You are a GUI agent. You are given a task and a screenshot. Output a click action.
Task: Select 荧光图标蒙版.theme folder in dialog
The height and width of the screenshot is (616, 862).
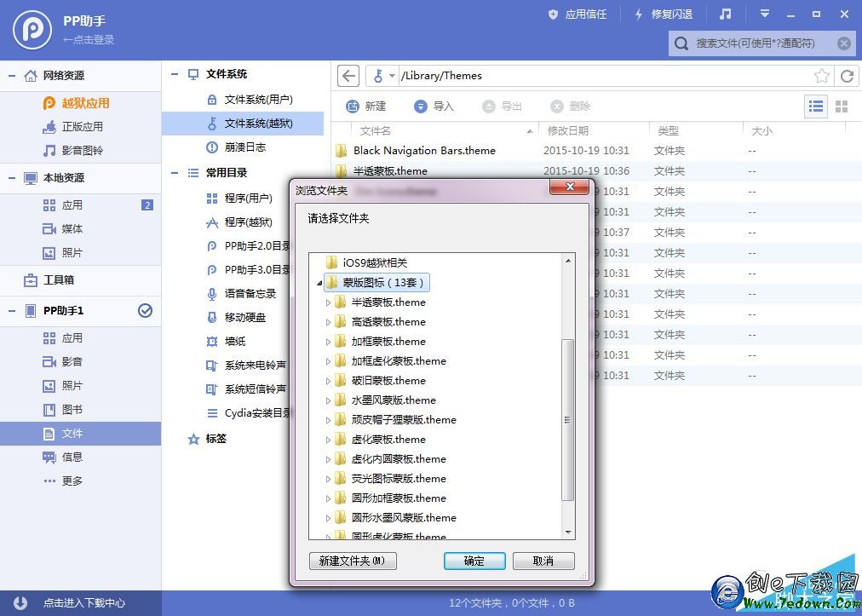pyautogui.click(x=390, y=479)
